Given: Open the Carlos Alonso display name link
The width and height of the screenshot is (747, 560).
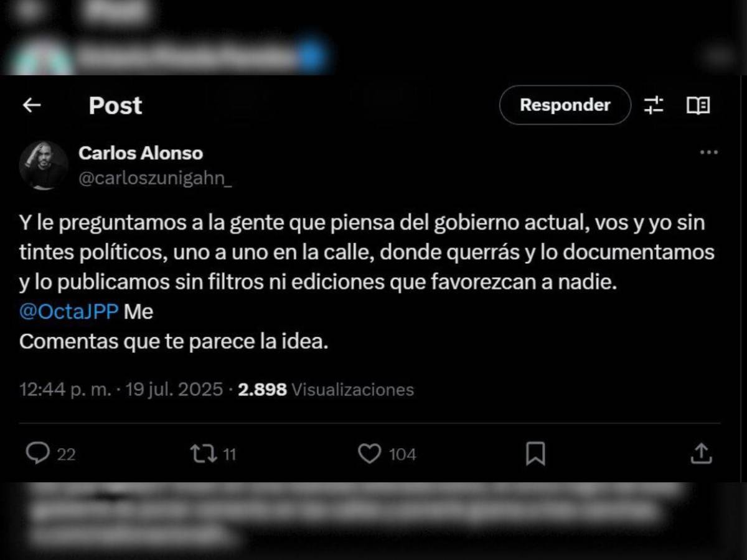Looking at the screenshot, I should coord(141,153).
